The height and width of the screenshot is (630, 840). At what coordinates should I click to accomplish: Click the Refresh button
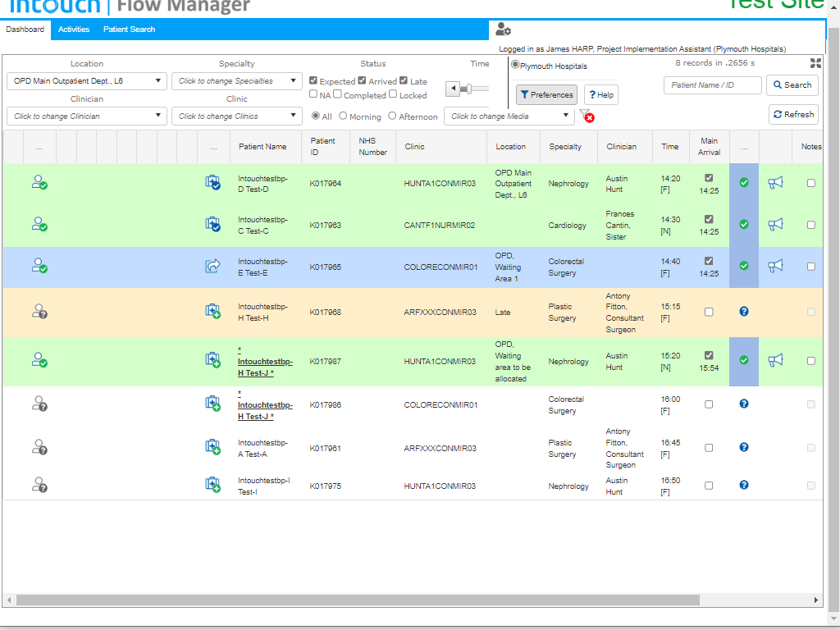[x=793, y=115]
